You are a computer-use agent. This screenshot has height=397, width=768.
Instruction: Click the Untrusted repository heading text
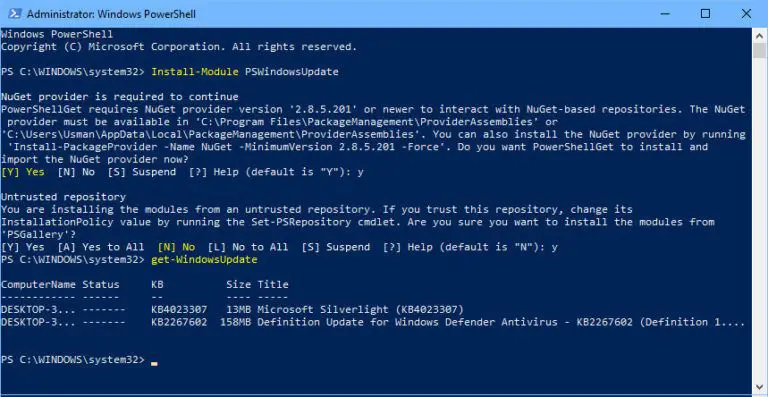click(64, 197)
